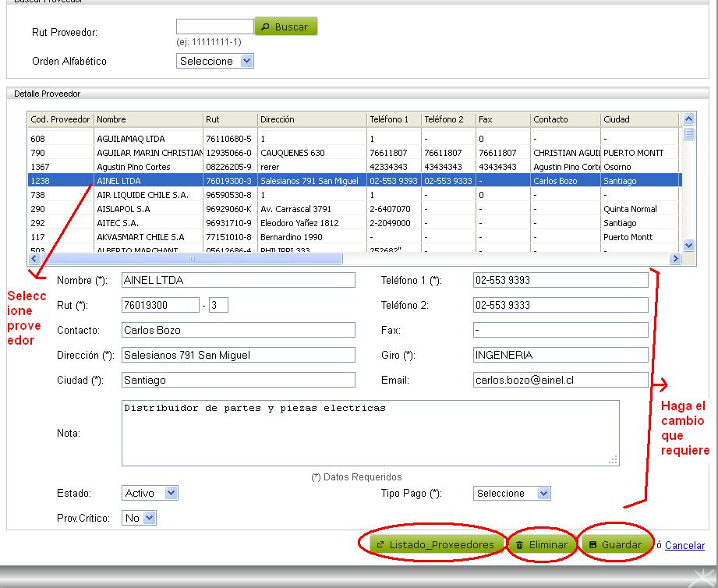This screenshot has width=718, height=588.
Task: Click the table scroll down arrow
Action: point(688,246)
